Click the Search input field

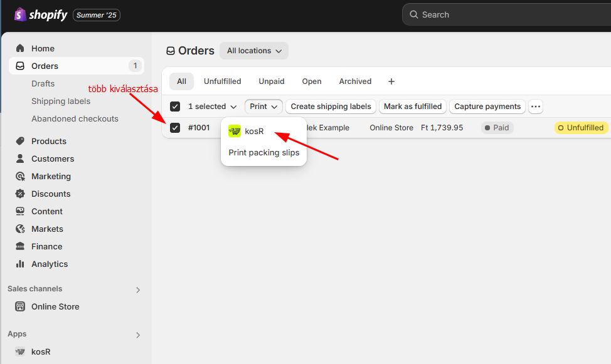click(502, 14)
